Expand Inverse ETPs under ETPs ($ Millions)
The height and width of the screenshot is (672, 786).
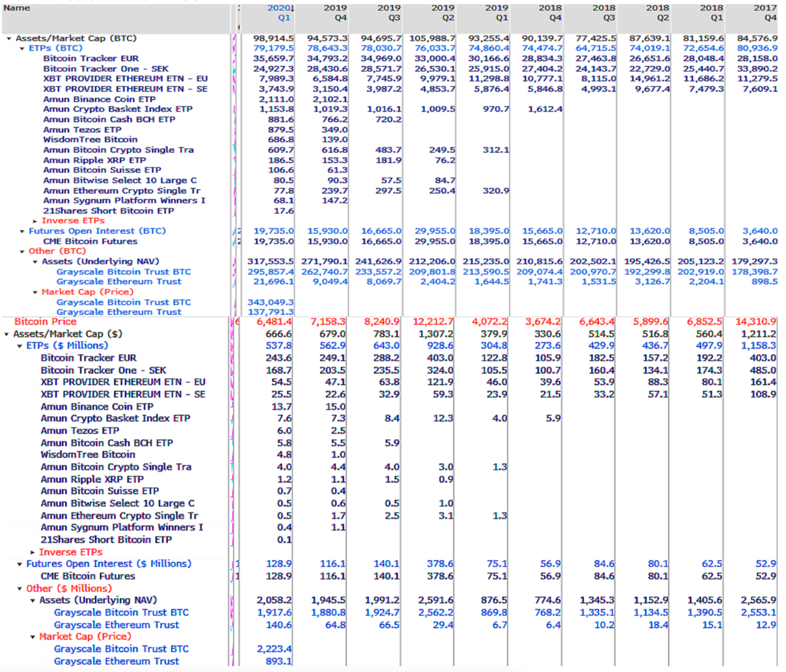33,552
